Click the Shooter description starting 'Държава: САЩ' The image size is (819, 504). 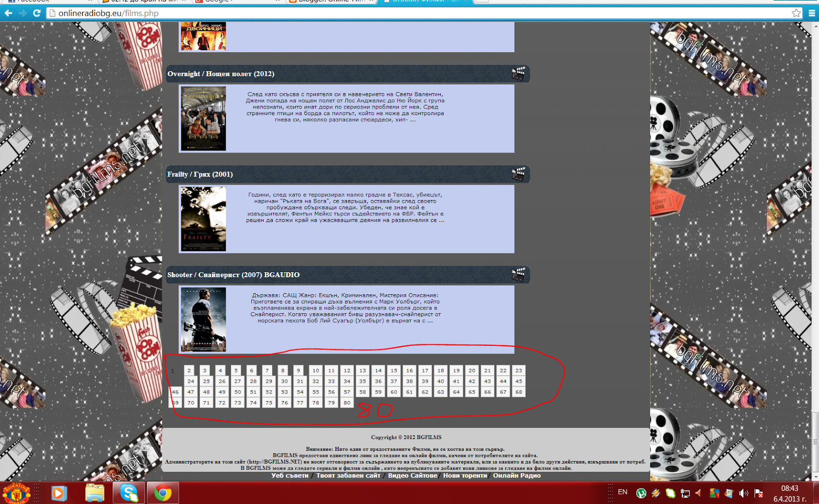(345, 308)
